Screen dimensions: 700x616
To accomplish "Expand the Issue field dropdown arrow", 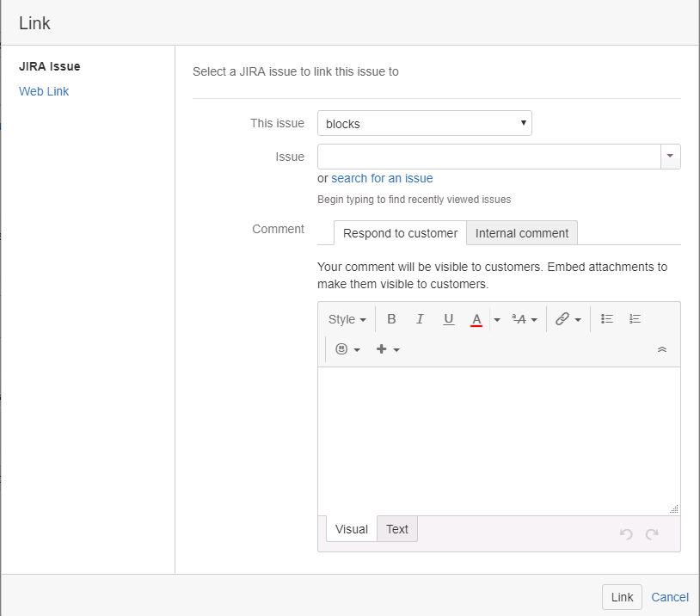I will pyautogui.click(x=670, y=157).
